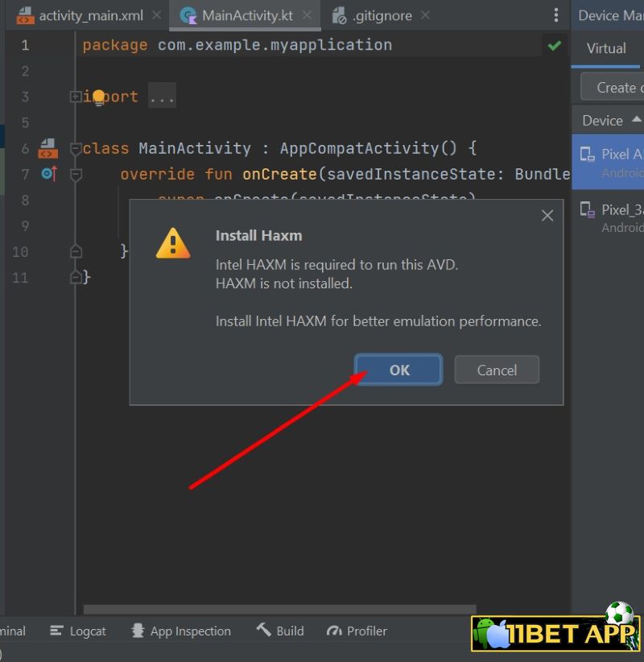This screenshot has width=644, height=662.
Task: Click Cancel in Install Haxm dialog
Action: (x=497, y=370)
